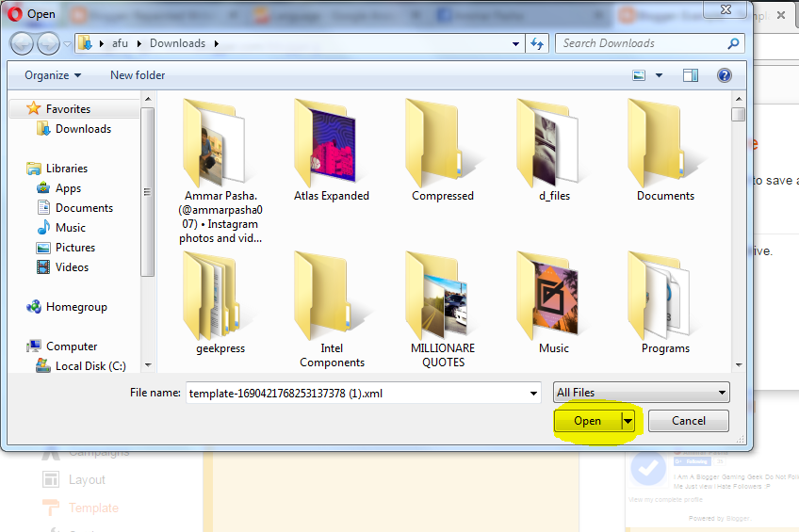
Task: Click the navigation pane scroll down arrow
Action: (148, 365)
